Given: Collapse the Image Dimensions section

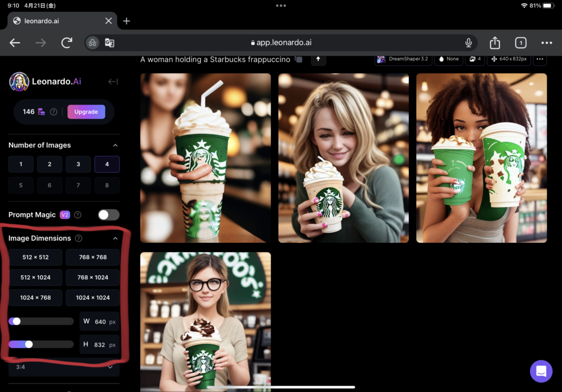Looking at the screenshot, I should (115, 238).
